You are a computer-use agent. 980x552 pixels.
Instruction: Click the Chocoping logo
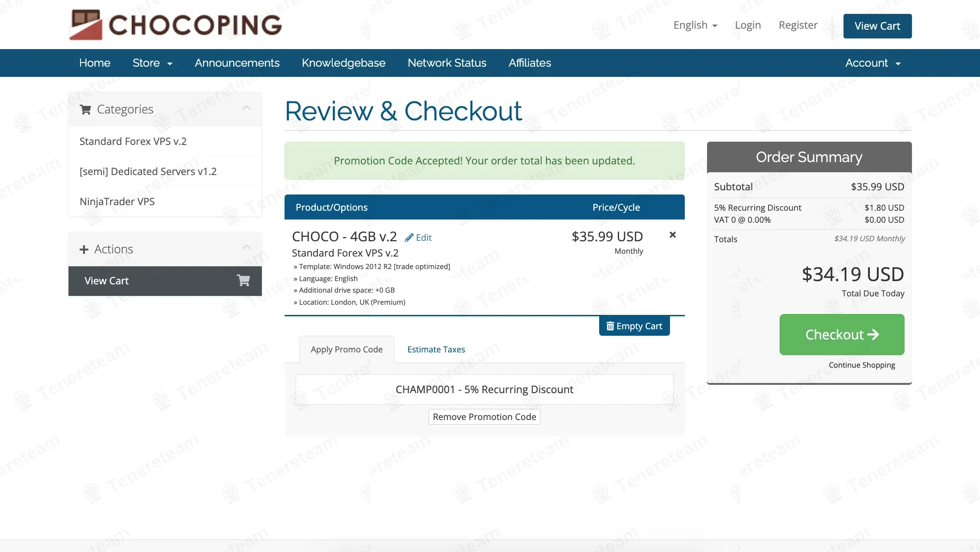tap(175, 25)
